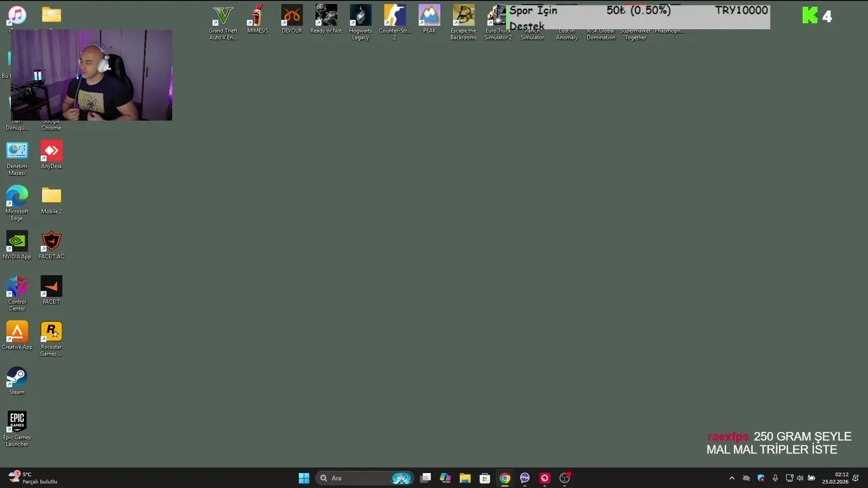Screen dimensions: 868x488
Task: Click the taskbar search box Ara
Action: pyautogui.click(x=365, y=478)
